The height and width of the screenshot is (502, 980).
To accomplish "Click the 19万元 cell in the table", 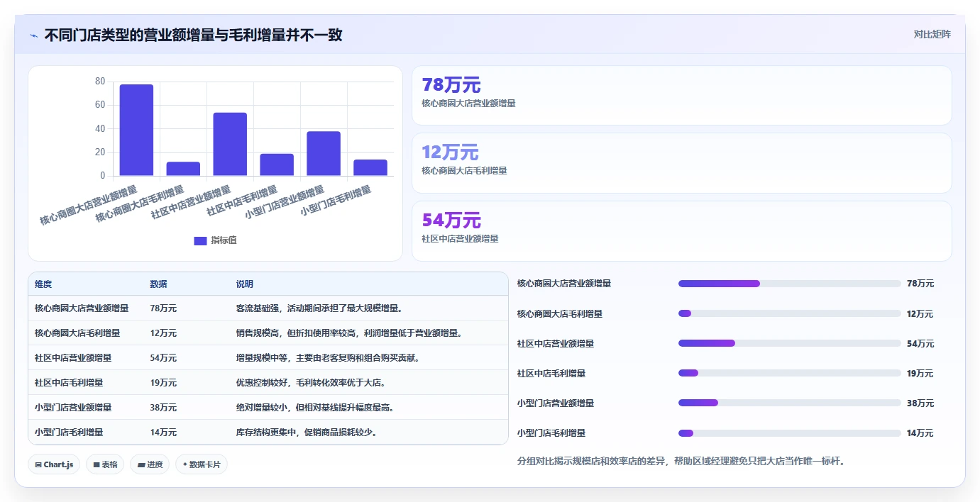I will (163, 383).
